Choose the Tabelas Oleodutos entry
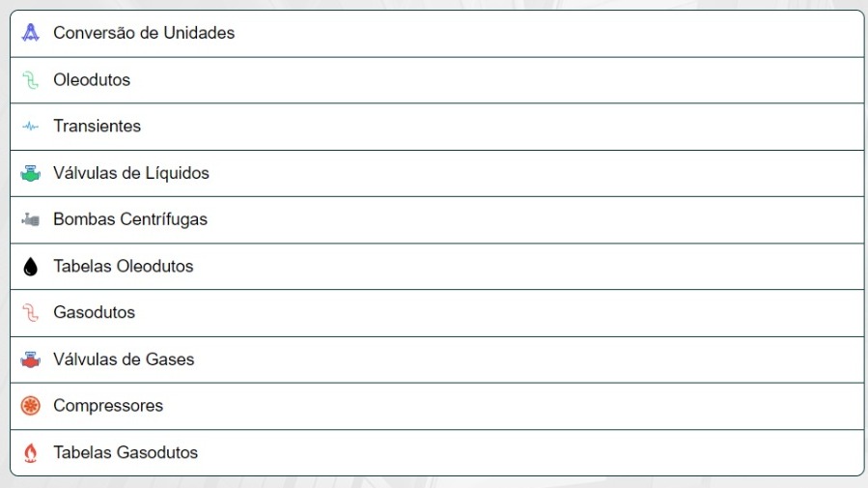This screenshot has height=488, width=868. click(x=436, y=267)
